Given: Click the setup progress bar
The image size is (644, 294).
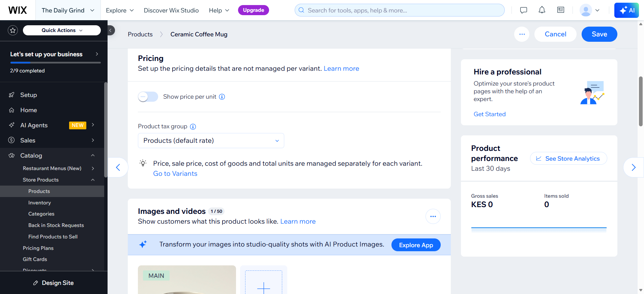Looking at the screenshot, I should click(x=55, y=63).
